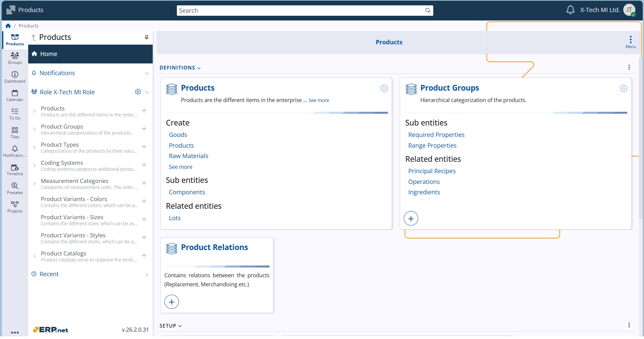Open the Principal Recipes link
644x339 pixels.
coord(432,171)
